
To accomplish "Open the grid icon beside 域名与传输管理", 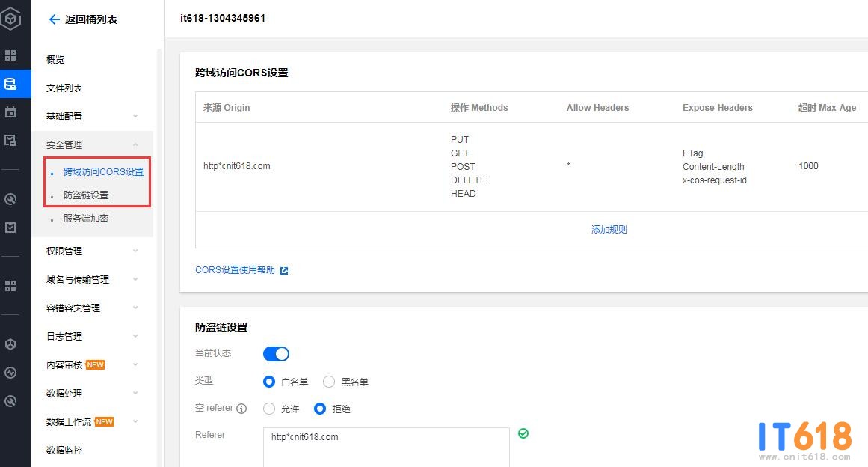I will [10, 286].
